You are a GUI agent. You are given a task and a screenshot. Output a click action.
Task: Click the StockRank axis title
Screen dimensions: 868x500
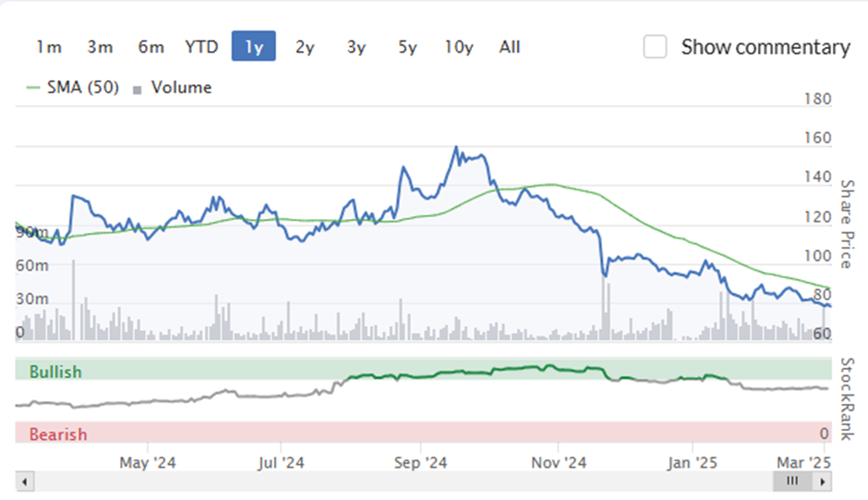(848, 399)
